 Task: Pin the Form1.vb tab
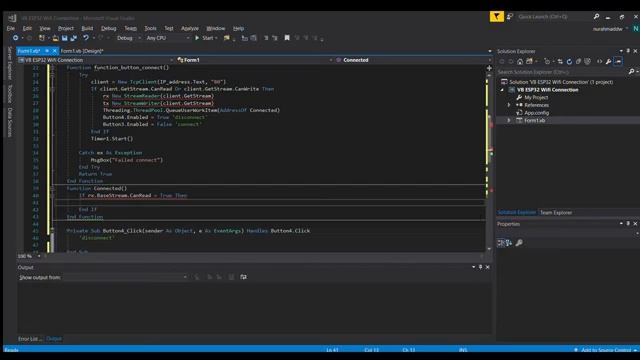pos(47,51)
